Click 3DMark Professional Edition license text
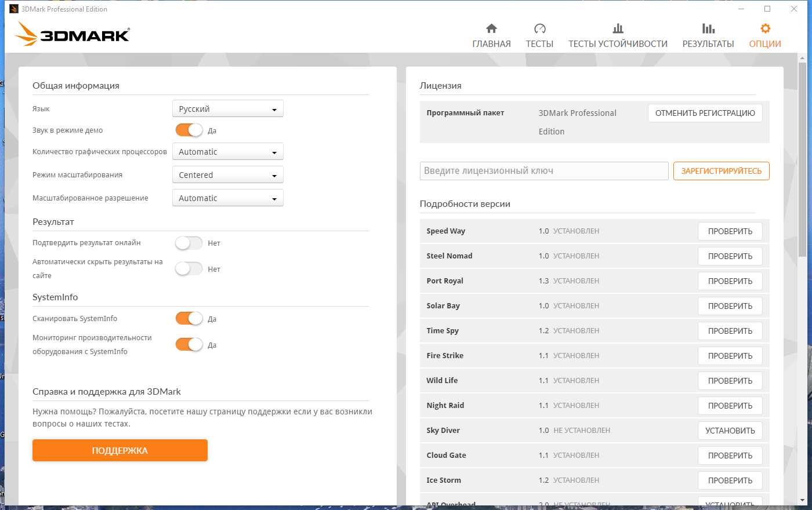 [578, 122]
